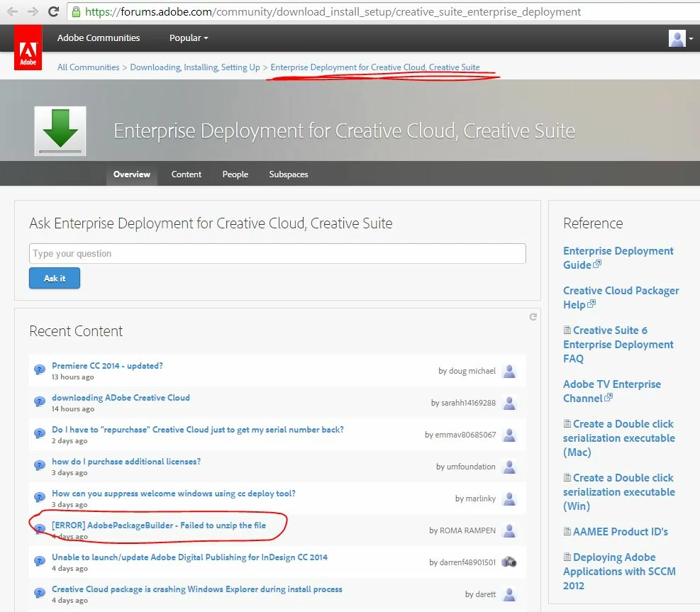Image resolution: width=700 pixels, height=612 pixels.
Task: Open sarahh14169288's avatar
Action: click(509, 403)
